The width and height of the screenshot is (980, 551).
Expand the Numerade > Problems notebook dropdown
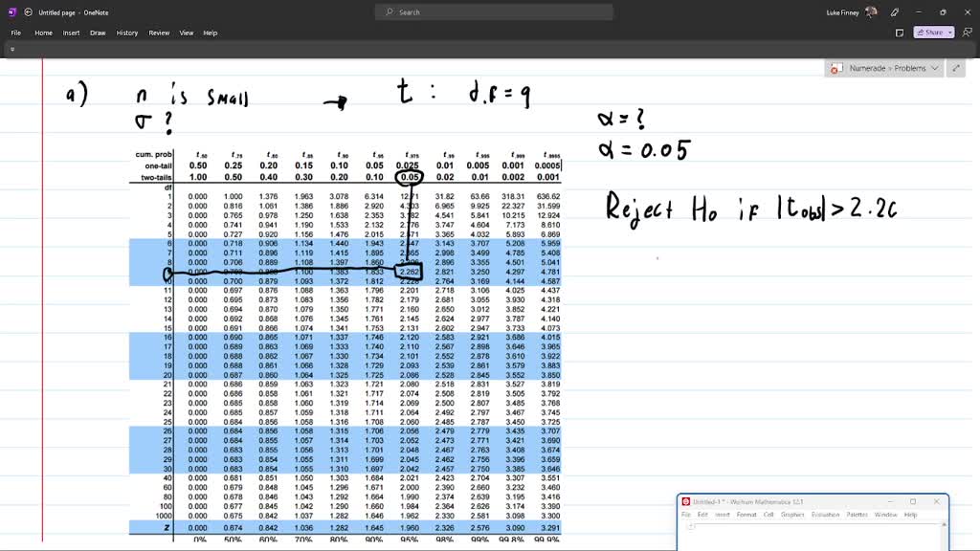[x=935, y=68]
